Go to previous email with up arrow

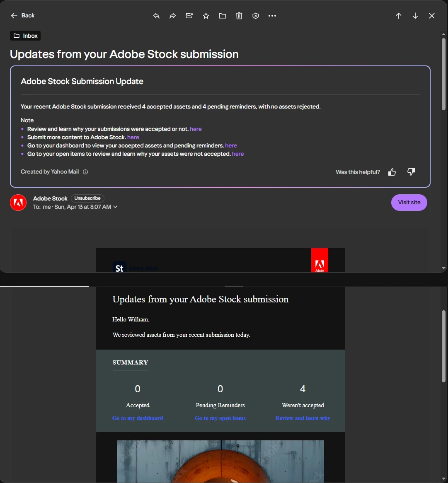(399, 16)
